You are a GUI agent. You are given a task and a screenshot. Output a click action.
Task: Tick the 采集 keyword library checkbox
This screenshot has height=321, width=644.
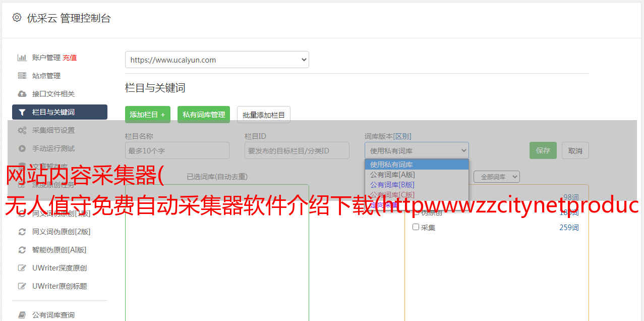coord(416,227)
